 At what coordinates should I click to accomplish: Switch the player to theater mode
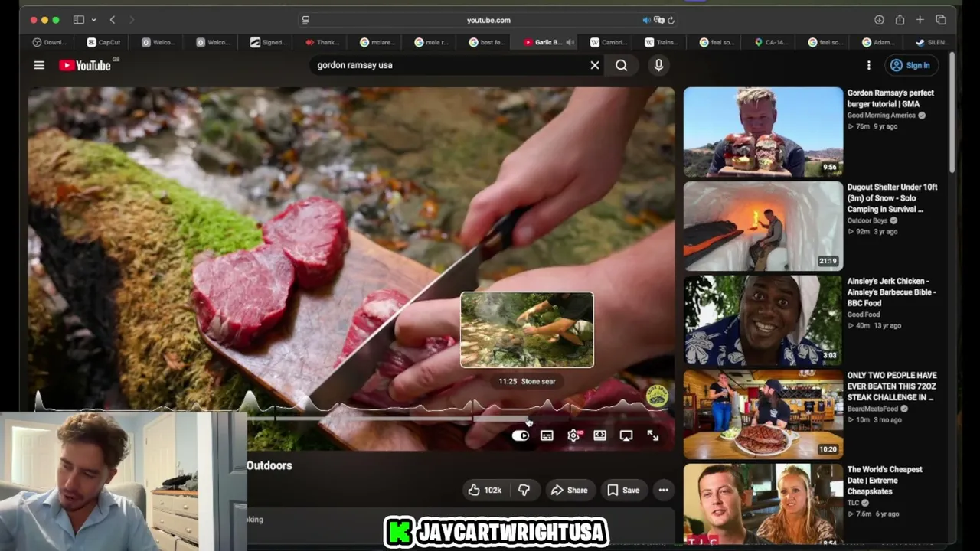click(x=599, y=435)
